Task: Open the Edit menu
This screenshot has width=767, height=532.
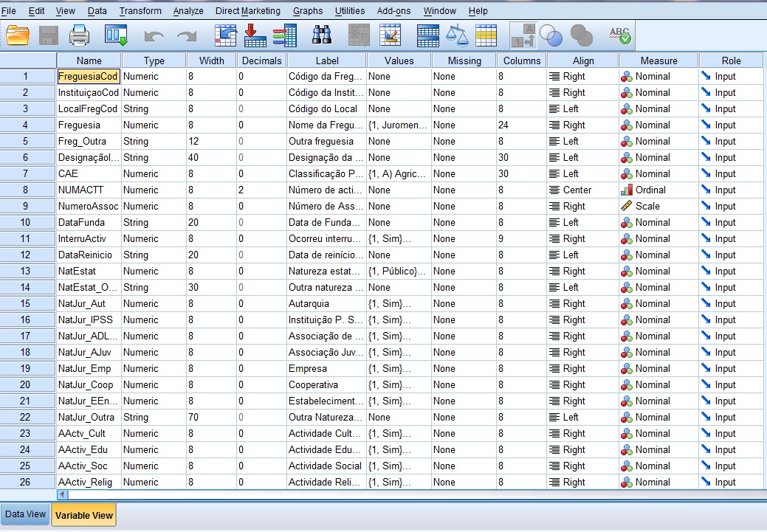Action: pyautogui.click(x=36, y=11)
